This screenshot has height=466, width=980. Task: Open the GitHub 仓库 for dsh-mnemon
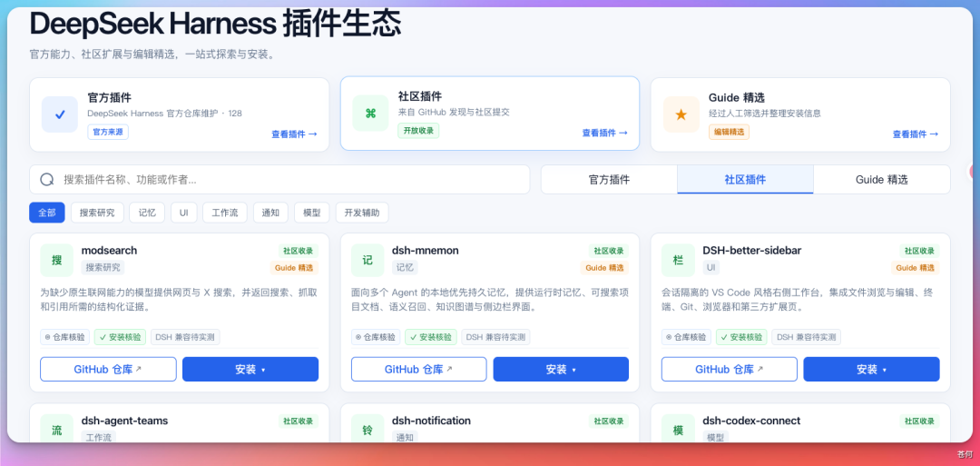point(418,369)
